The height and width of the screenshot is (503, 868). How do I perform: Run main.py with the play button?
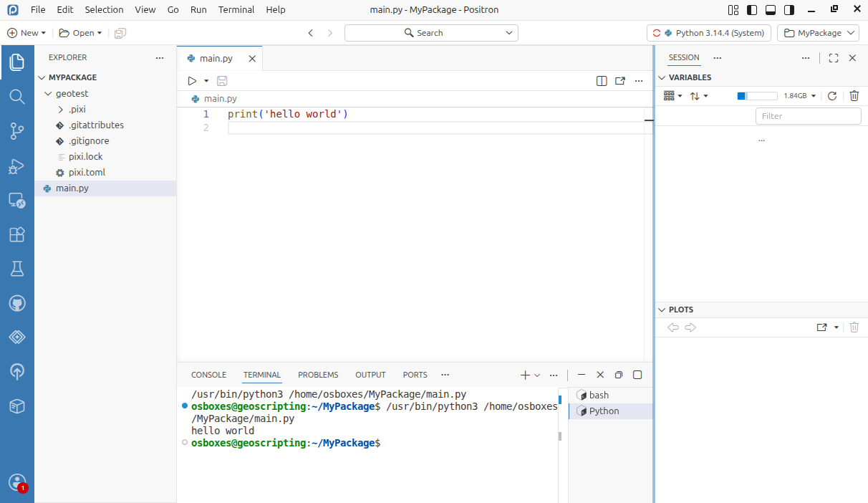192,81
